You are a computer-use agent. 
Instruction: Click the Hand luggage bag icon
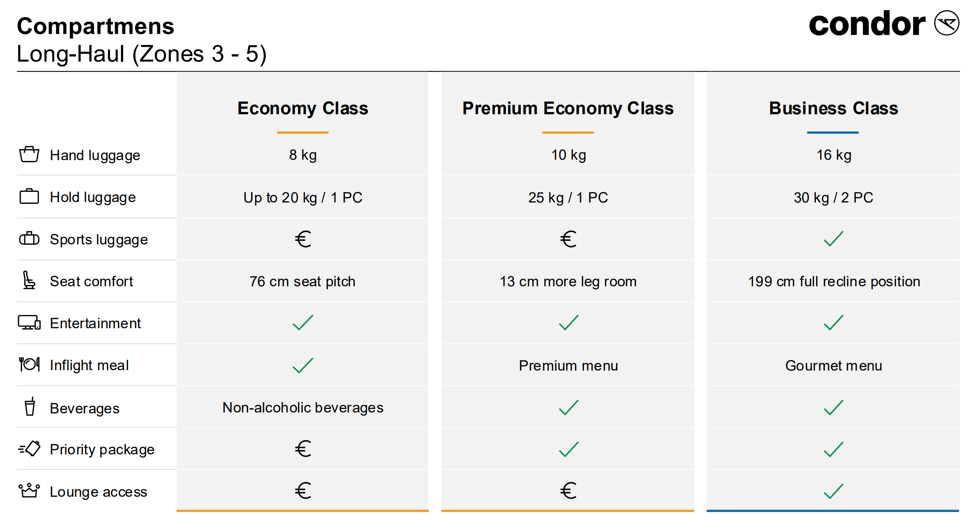29,154
